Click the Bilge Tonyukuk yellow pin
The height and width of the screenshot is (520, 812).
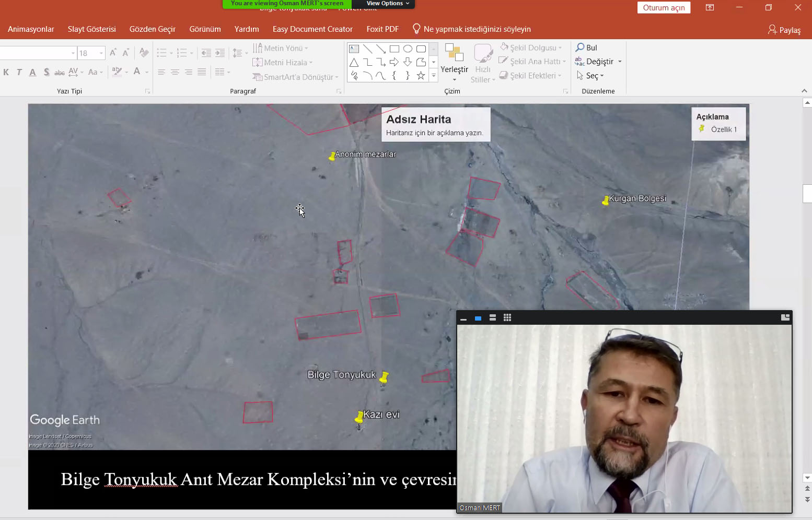[384, 377]
